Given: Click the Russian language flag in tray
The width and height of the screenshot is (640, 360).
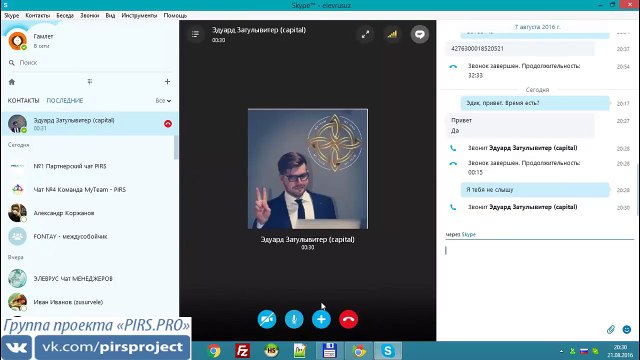Looking at the screenshot, I should pyautogui.click(x=584, y=351).
